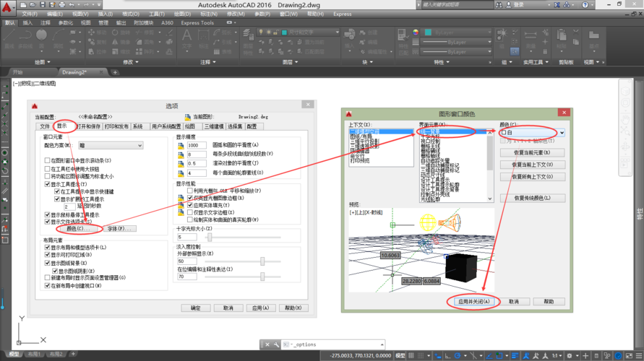Select the Arc tool in the draw panel

pyautogui.click(x=58, y=38)
